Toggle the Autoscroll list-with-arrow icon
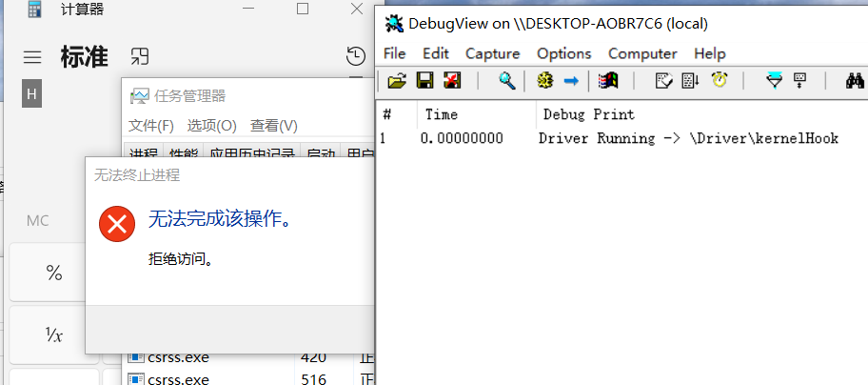Viewport: 868px width, 385px height. coord(690,81)
